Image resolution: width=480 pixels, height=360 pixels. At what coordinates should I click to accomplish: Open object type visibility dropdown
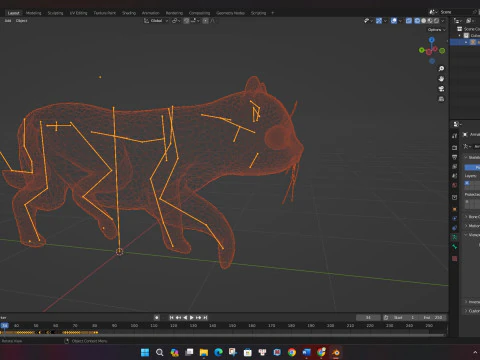coord(368,21)
